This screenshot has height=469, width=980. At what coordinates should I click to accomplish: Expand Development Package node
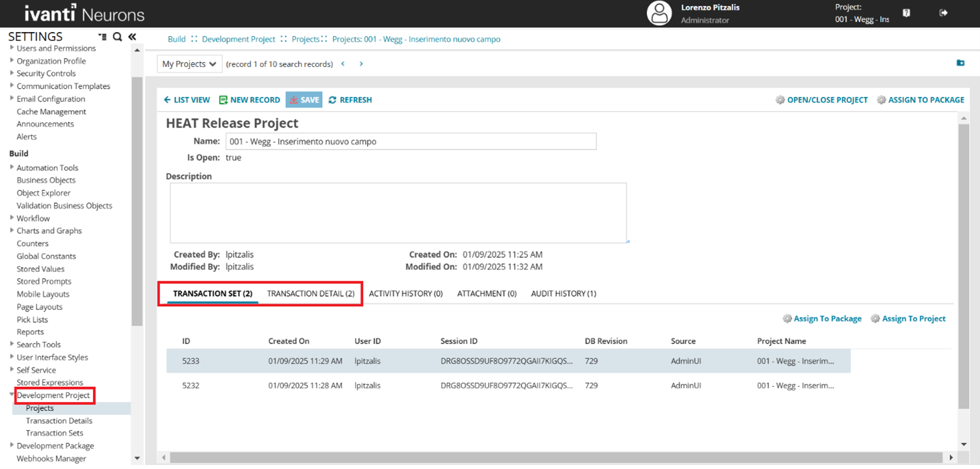pyautogui.click(x=12, y=446)
